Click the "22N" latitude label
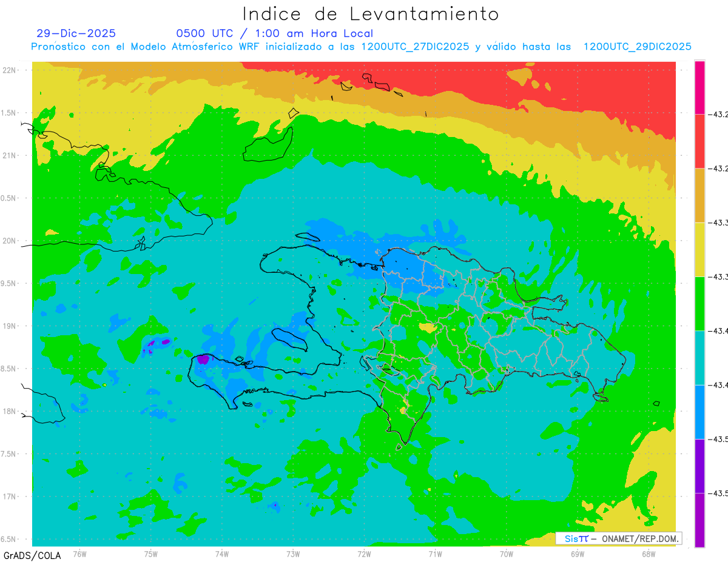 point(10,70)
